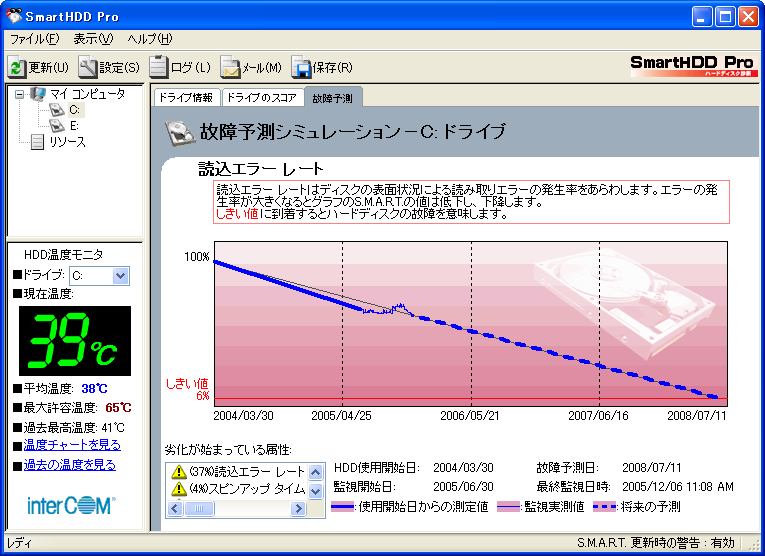
Task: Click the 監視実測値 legend swatch
Action: [508, 507]
